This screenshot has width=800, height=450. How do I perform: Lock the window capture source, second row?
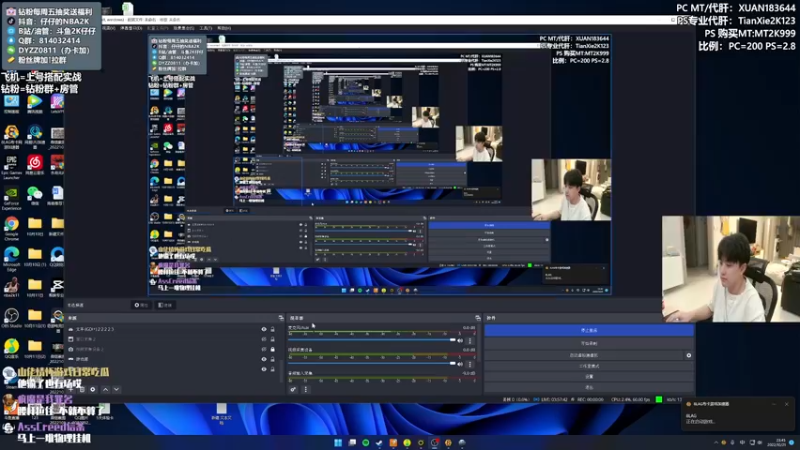[272, 339]
